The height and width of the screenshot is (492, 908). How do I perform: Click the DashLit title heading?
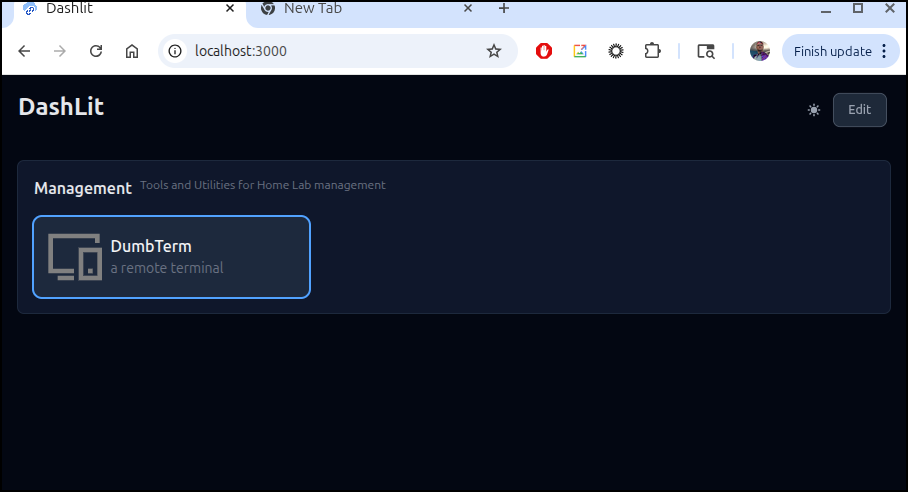point(61,107)
